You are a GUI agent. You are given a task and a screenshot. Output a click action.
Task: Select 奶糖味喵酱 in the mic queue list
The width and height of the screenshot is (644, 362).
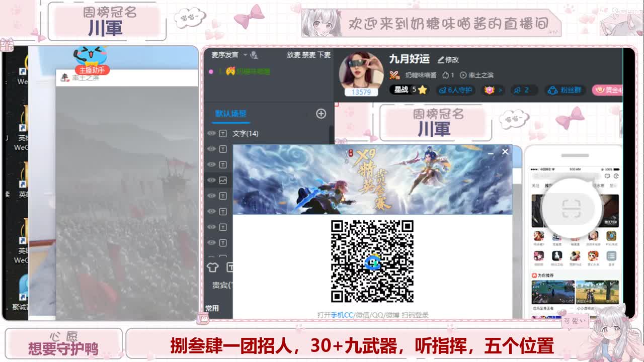click(x=253, y=71)
